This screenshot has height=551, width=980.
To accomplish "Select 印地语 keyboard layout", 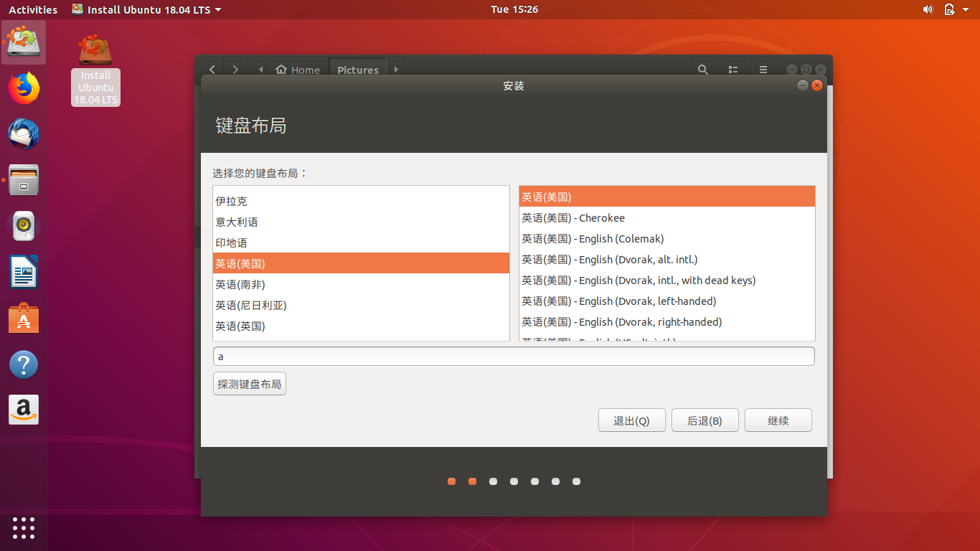I will tap(362, 242).
